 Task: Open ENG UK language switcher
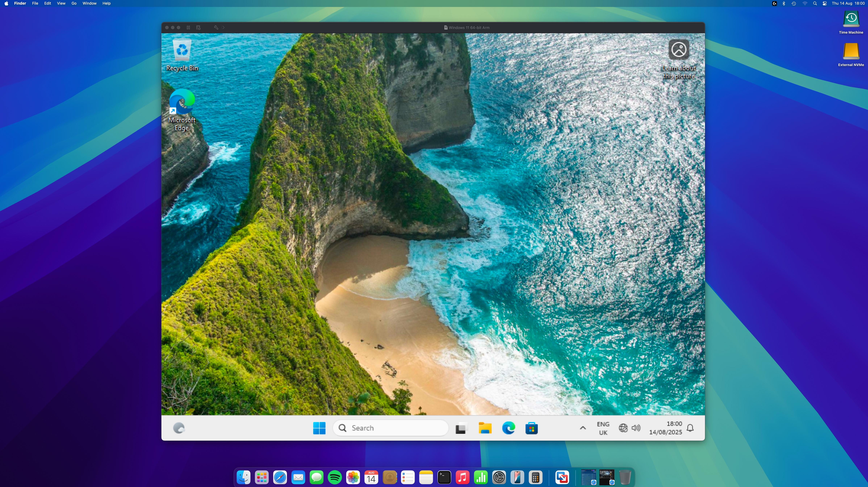[603, 428]
